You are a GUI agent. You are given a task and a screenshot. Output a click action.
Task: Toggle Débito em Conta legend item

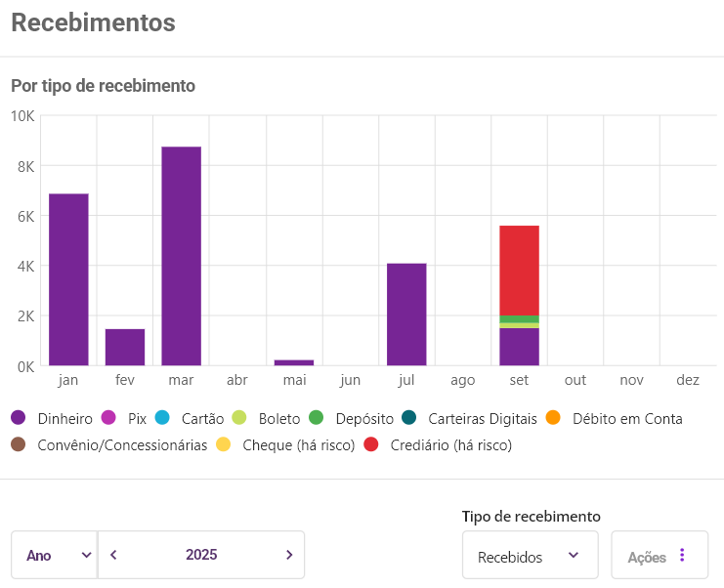click(x=616, y=419)
